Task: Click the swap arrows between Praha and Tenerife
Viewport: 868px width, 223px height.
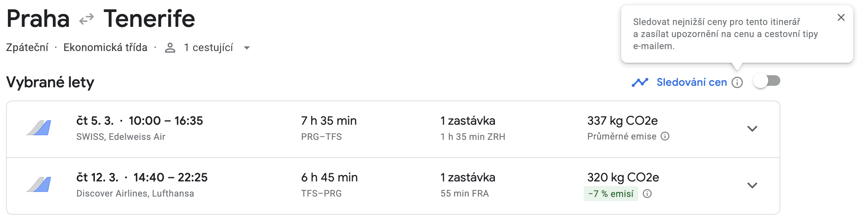Action: pos(87,19)
